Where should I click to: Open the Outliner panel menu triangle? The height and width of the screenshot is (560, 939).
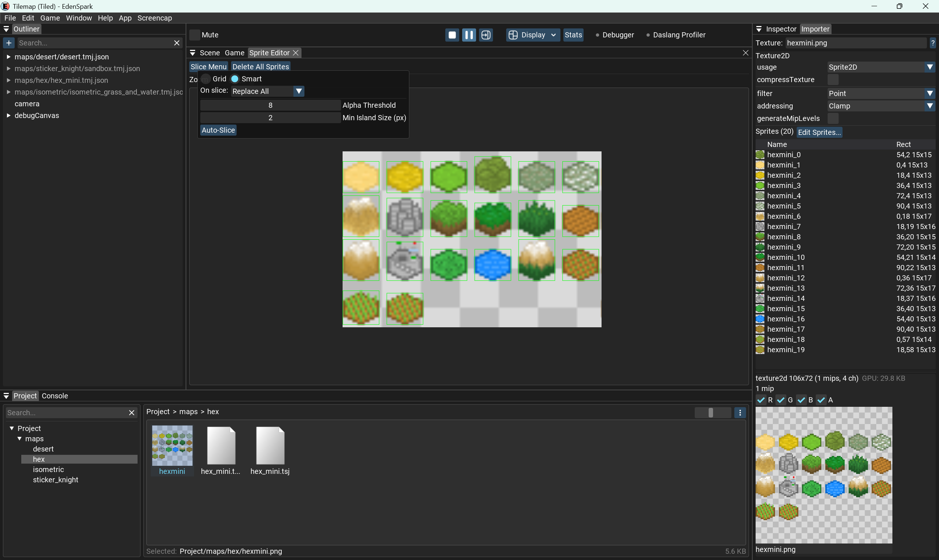pyautogui.click(x=6, y=29)
